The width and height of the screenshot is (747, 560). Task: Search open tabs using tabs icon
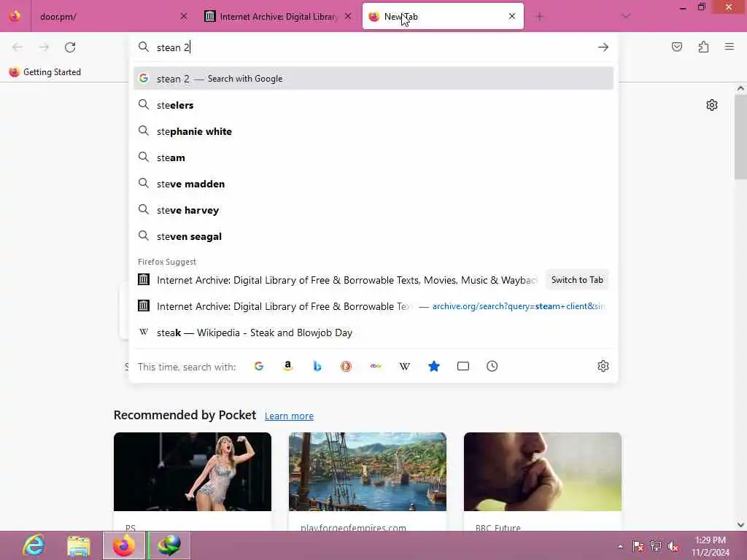point(463,366)
